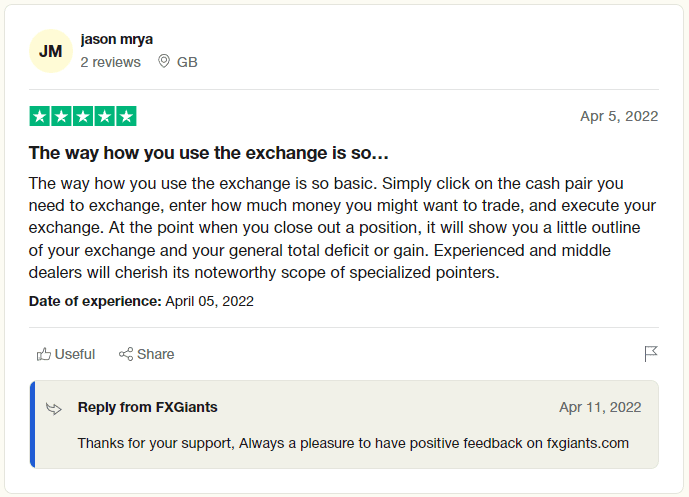This screenshot has width=689, height=497.
Task: Click the thumbs-up Useful icon
Action: [x=44, y=354]
